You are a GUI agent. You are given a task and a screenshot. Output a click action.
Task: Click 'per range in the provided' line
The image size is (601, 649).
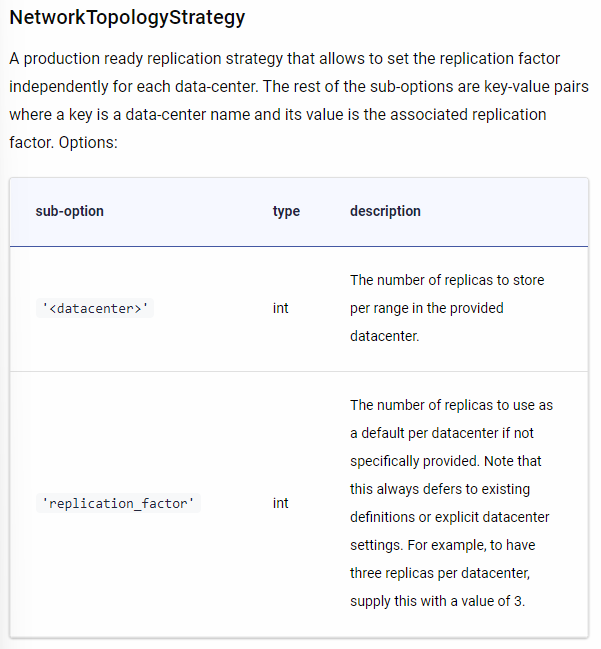(427, 308)
